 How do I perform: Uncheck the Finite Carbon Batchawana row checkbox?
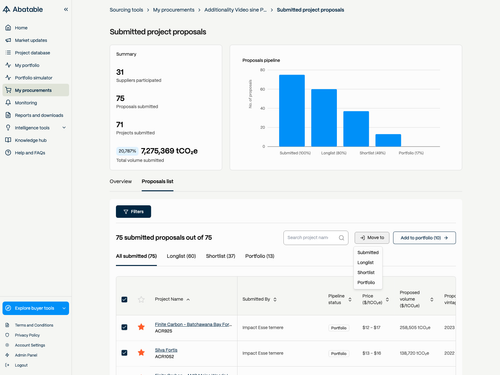point(124,327)
